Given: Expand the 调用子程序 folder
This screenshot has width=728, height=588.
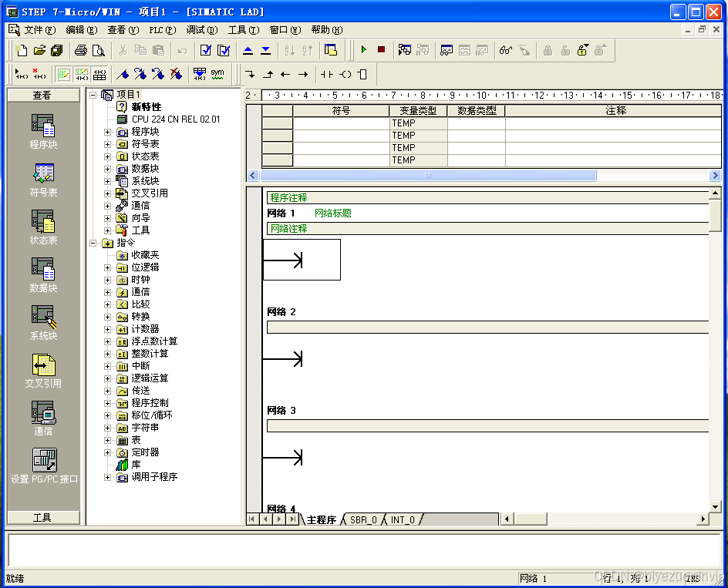Looking at the screenshot, I should click(108, 477).
